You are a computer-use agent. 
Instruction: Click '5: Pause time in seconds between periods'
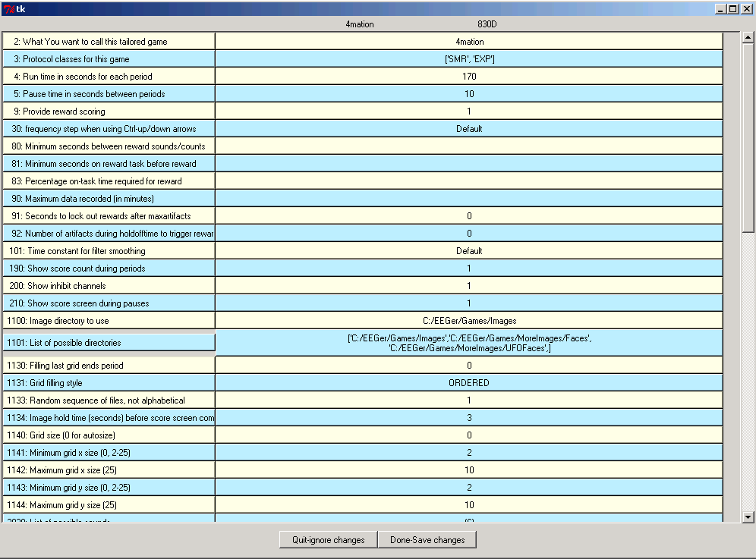coord(109,93)
